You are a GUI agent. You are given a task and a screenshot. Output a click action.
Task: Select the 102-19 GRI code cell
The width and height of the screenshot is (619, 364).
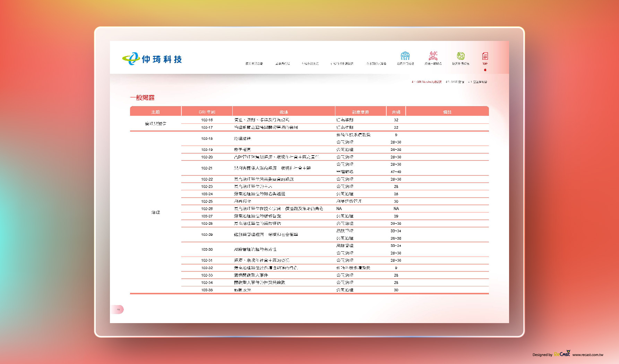point(207,150)
